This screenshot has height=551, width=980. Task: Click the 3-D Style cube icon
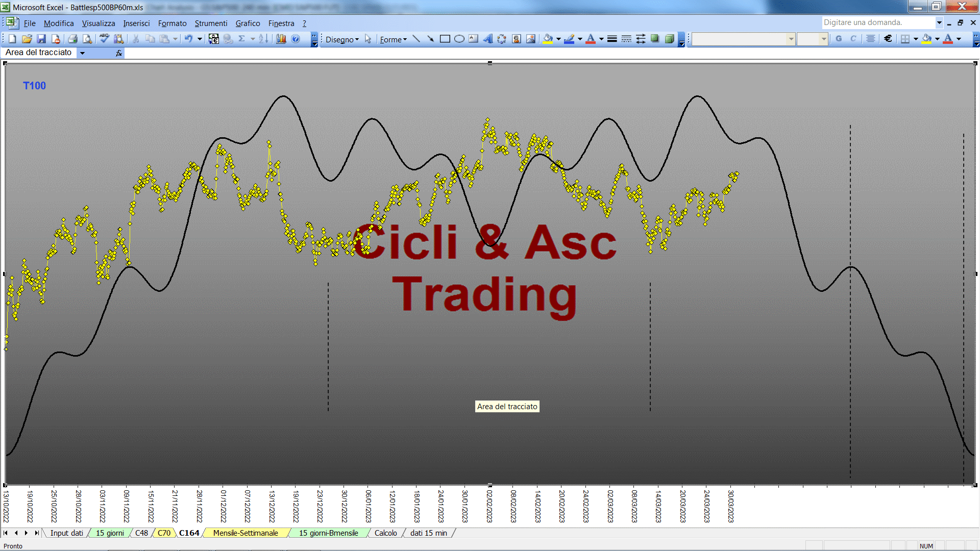(669, 39)
